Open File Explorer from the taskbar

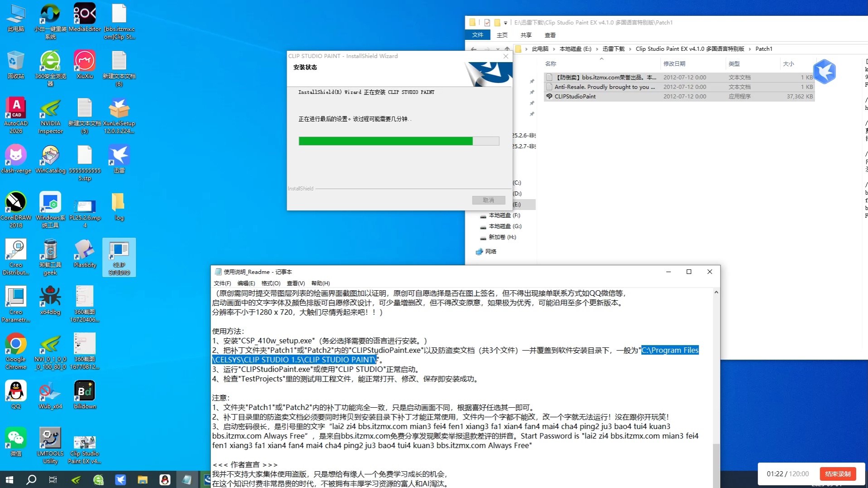tap(142, 479)
